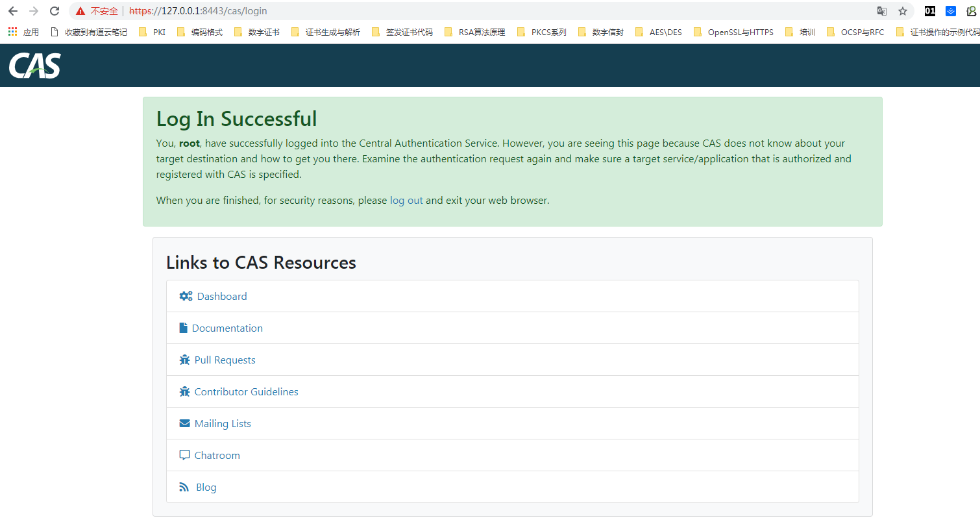980x518 pixels.
Task: Click the Links to CAS Resources heading
Action: pyautogui.click(x=262, y=262)
